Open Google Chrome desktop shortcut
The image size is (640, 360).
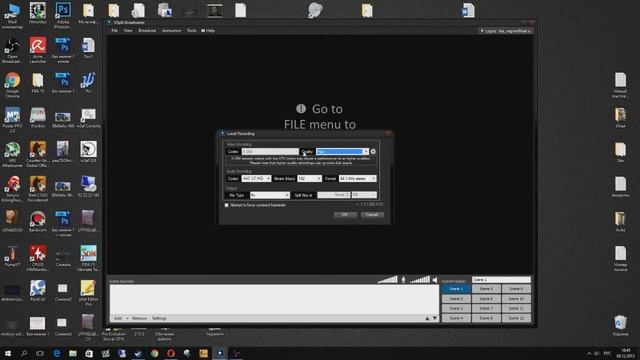pyautogui.click(x=12, y=85)
